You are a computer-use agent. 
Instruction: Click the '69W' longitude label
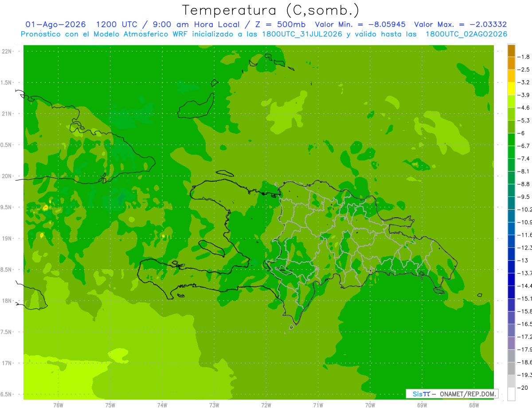pos(422,405)
